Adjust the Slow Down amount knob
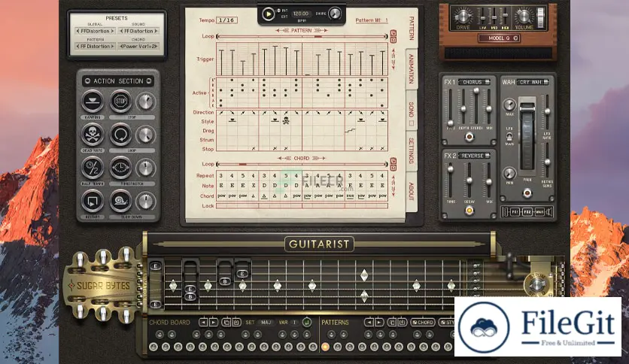Viewport: 629px width, 364px height. (146, 202)
